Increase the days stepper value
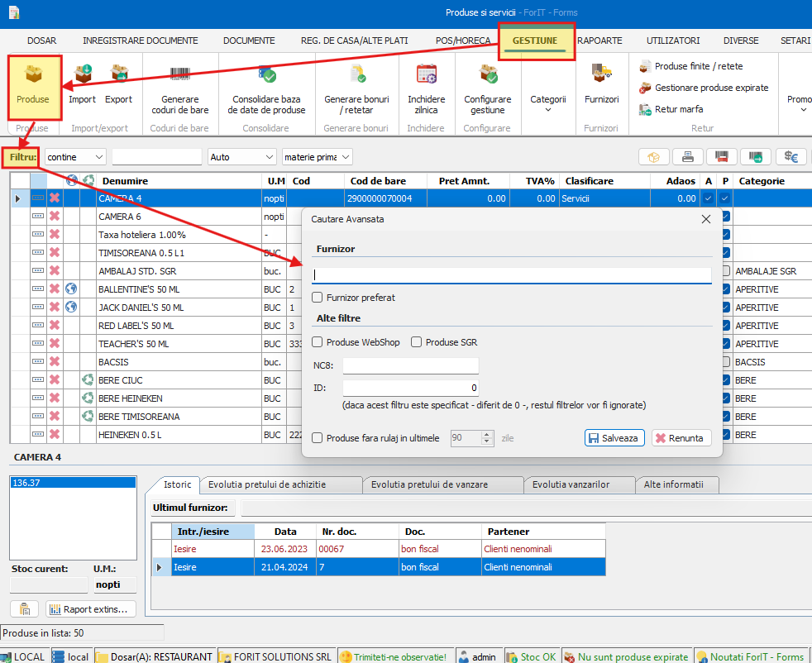 point(486,435)
